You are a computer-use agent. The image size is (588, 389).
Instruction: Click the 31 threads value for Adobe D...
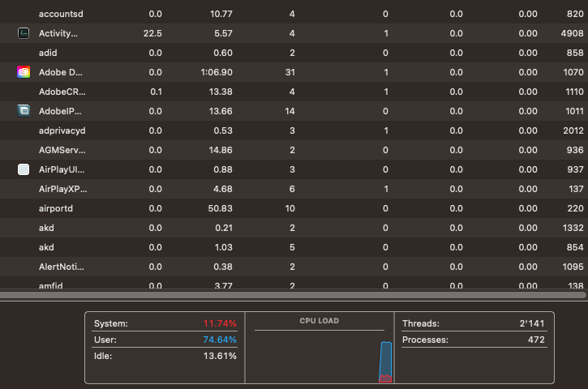click(x=290, y=72)
